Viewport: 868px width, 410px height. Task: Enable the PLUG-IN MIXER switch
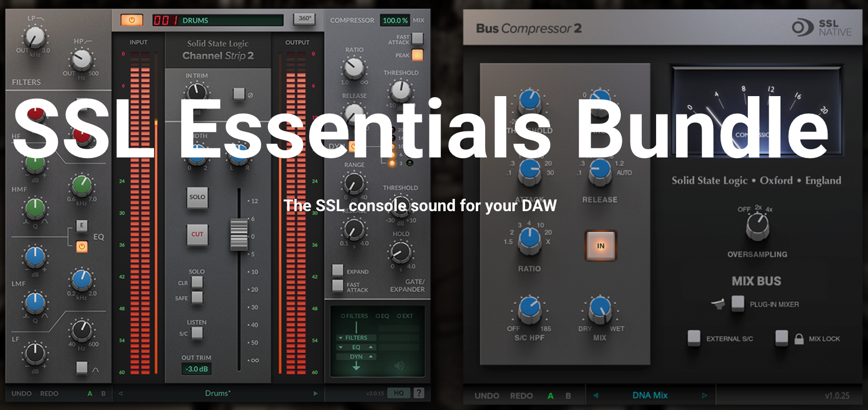coord(737,303)
